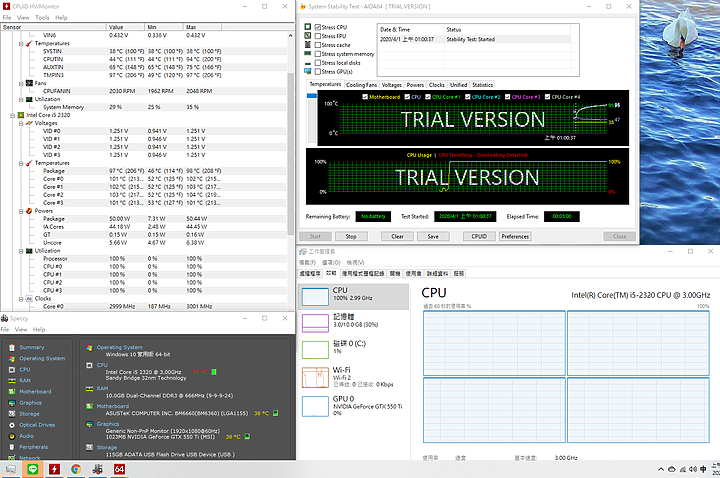The width and height of the screenshot is (720, 478).
Task: Click Speccy CPU temperature indicator icon
Action: click(214, 372)
